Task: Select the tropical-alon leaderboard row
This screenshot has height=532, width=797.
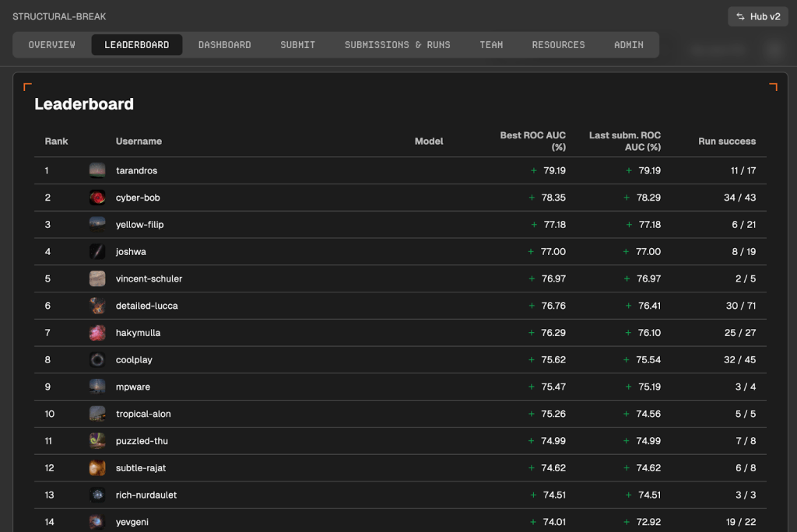Action: [x=400, y=414]
